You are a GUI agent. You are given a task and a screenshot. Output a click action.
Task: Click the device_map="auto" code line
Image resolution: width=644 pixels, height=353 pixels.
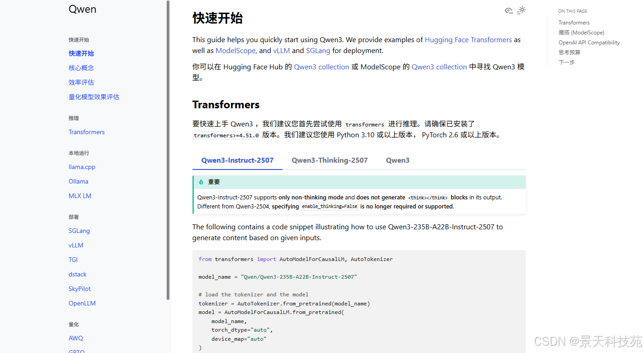pyautogui.click(x=239, y=339)
